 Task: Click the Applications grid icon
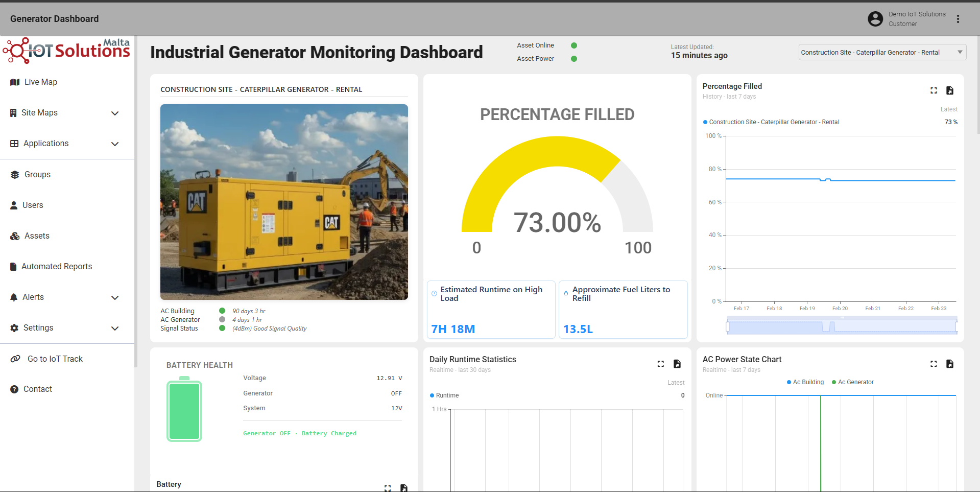(14, 144)
